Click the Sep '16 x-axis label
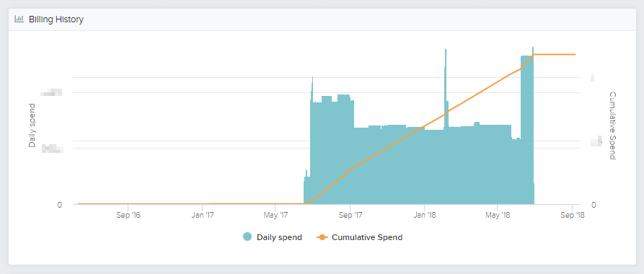 pyautogui.click(x=128, y=215)
